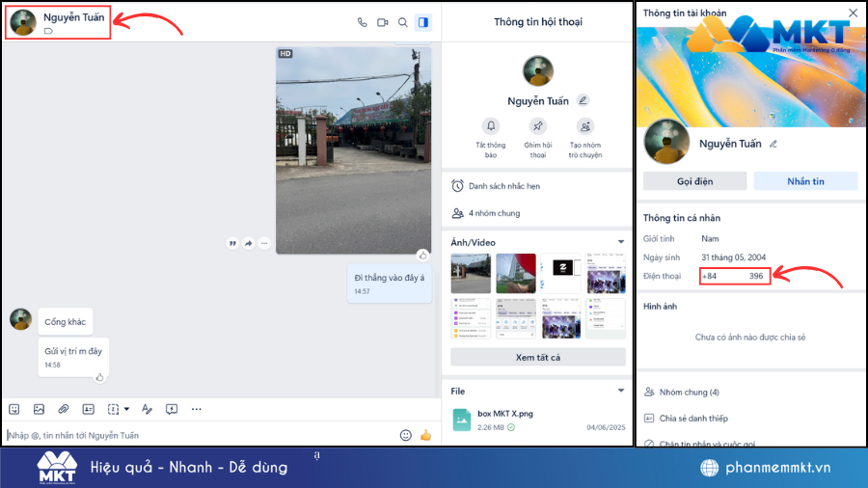Open avatar in conversation info panel

[x=538, y=70]
